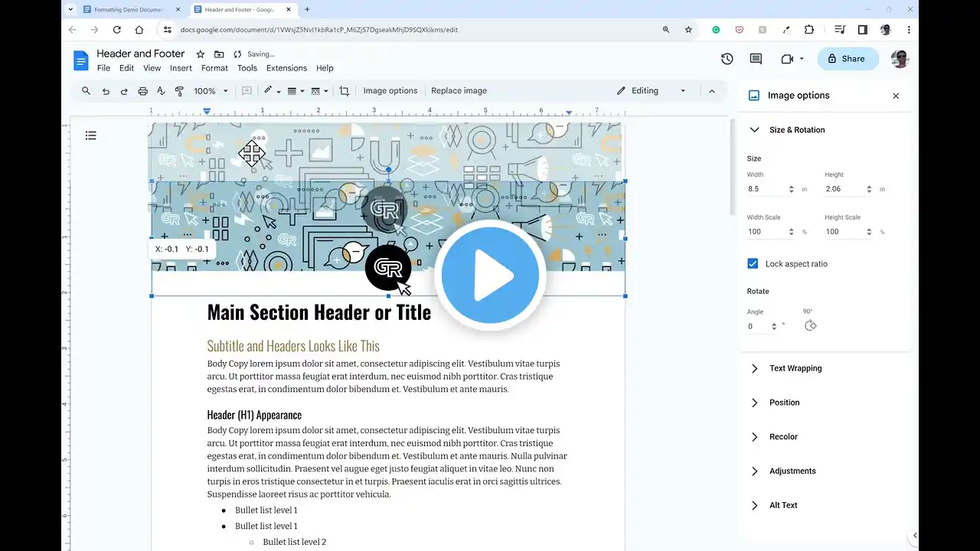This screenshot has height=551, width=980.
Task: Rotate image 90° with rotate icon
Action: click(811, 325)
